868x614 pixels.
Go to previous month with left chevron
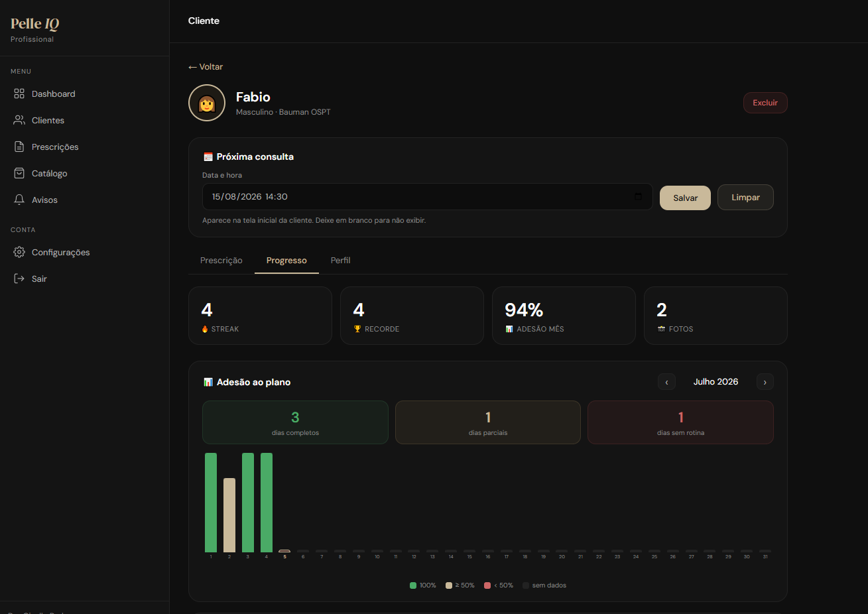coord(666,382)
